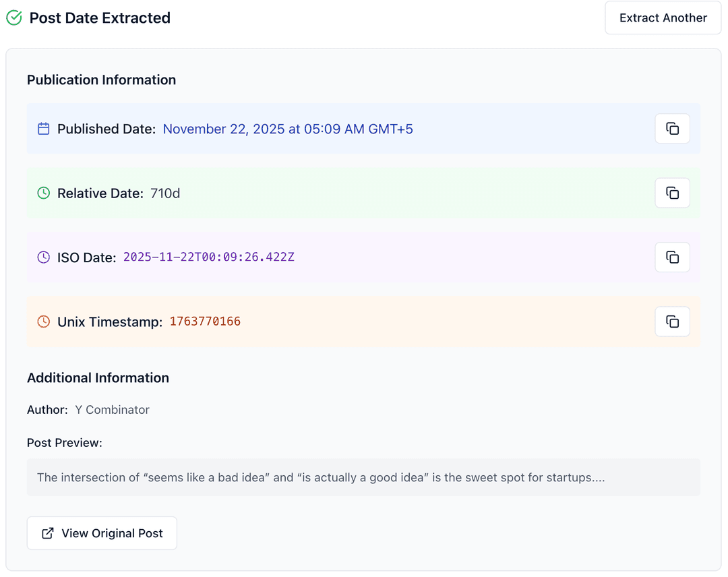
Task: Click the Additional Information heading
Action: click(x=98, y=378)
